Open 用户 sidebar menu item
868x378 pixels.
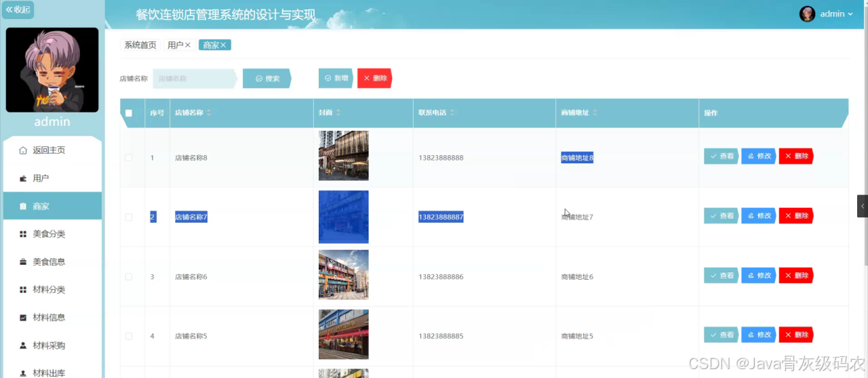[x=52, y=178]
